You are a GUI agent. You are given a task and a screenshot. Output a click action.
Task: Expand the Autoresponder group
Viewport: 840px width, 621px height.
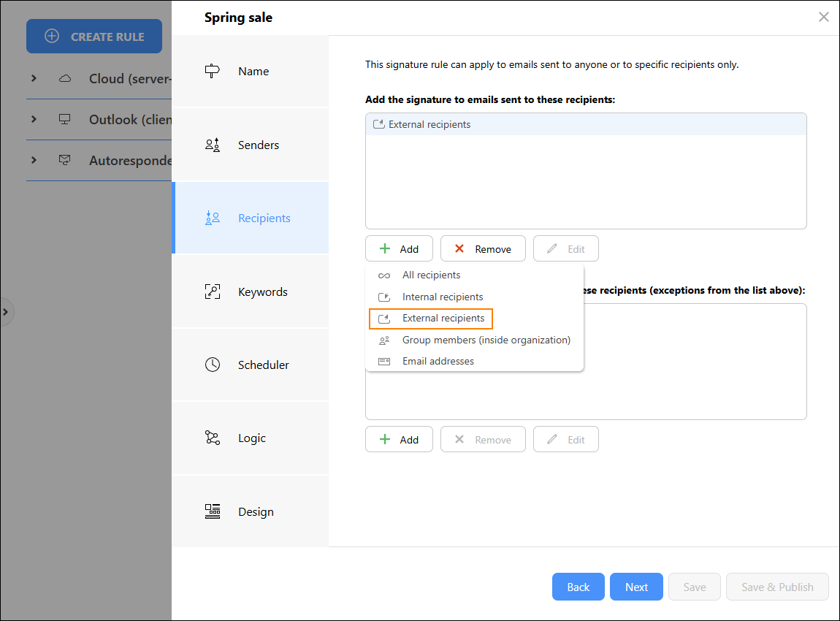34,160
